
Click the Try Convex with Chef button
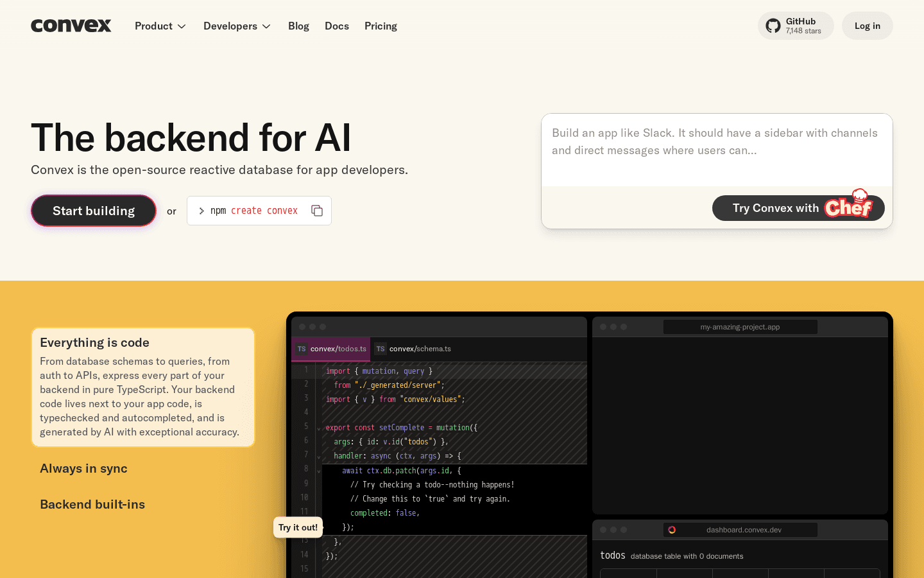[x=798, y=207]
